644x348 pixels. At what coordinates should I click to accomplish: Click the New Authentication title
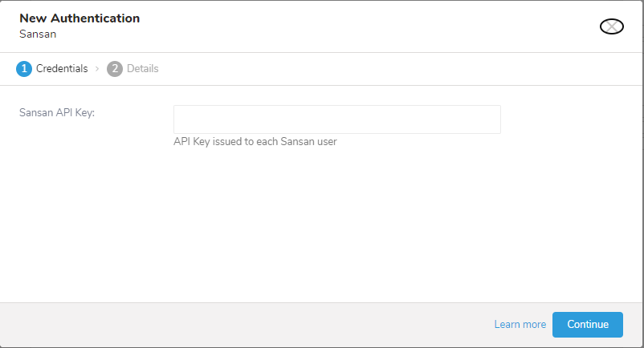(79, 18)
